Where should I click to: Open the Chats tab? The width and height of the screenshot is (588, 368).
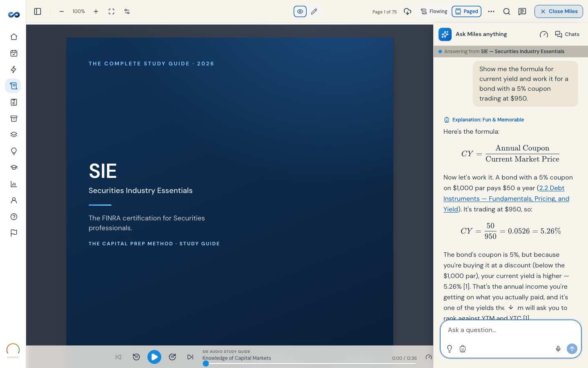pos(567,34)
